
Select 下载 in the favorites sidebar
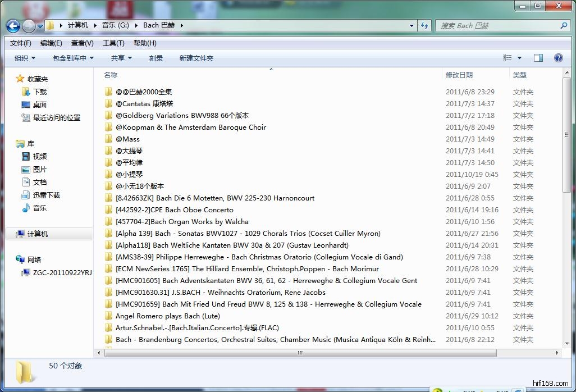tap(39, 92)
